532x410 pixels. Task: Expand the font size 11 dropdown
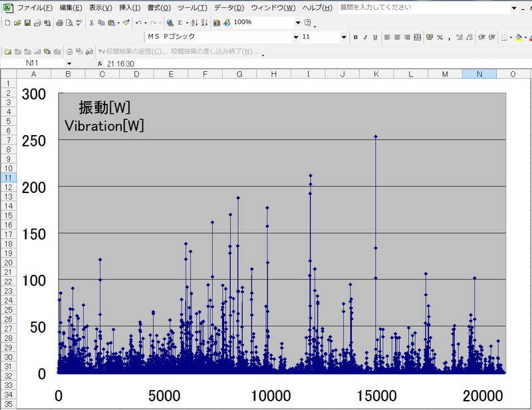coord(344,37)
